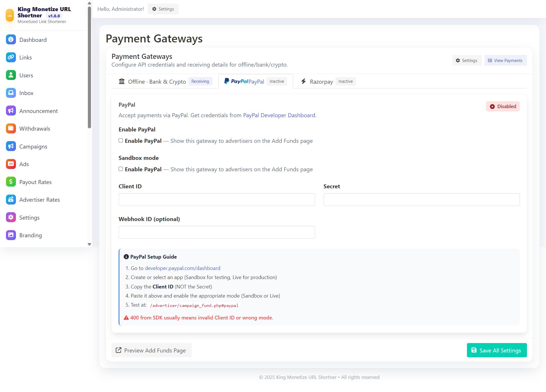
Task: Open the PayPal Developer Dashboard link
Action: [279, 115]
